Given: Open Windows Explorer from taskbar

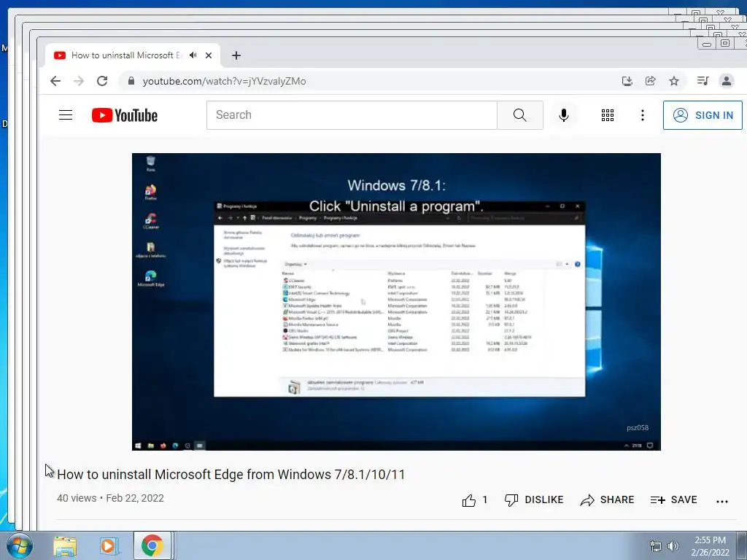Looking at the screenshot, I should point(65,546).
